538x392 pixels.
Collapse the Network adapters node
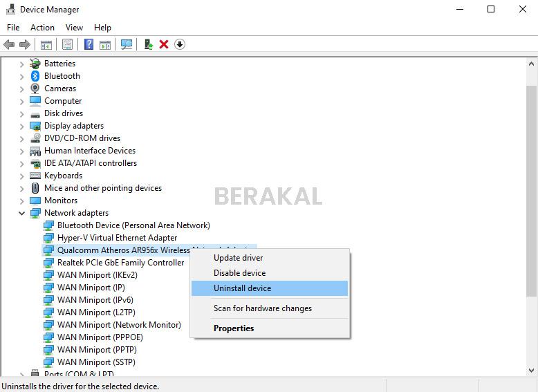(21, 214)
